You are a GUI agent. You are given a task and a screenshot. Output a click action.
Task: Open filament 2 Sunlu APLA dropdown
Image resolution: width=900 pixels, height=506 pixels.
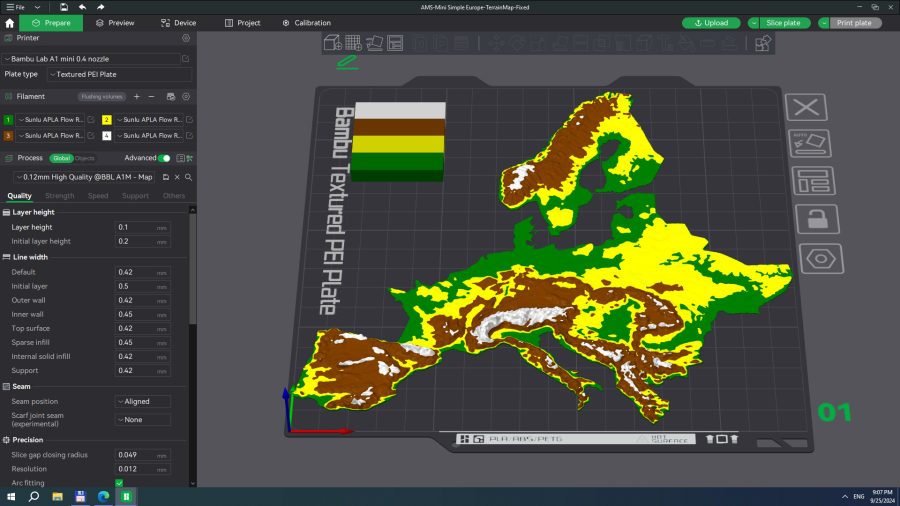pyautogui.click(x=149, y=119)
